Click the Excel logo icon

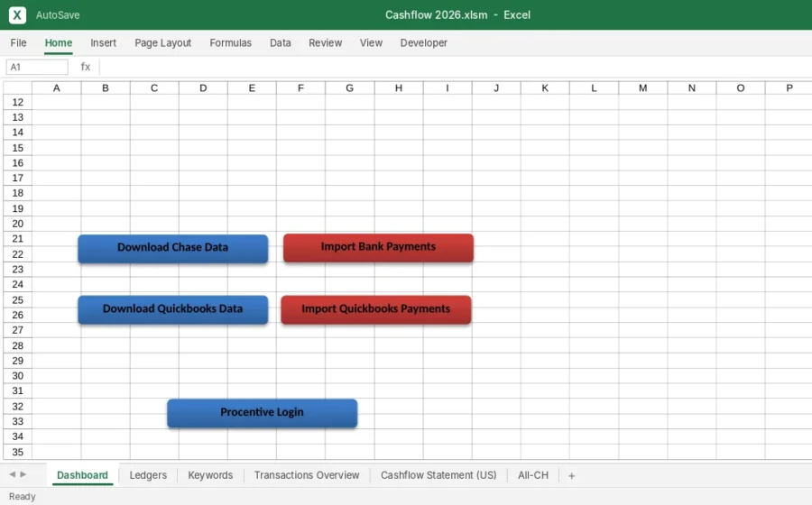pyautogui.click(x=17, y=15)
